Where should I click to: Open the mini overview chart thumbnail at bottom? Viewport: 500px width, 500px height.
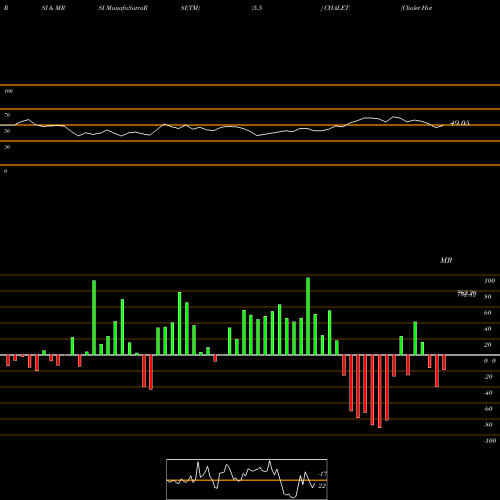pos(247,479)
